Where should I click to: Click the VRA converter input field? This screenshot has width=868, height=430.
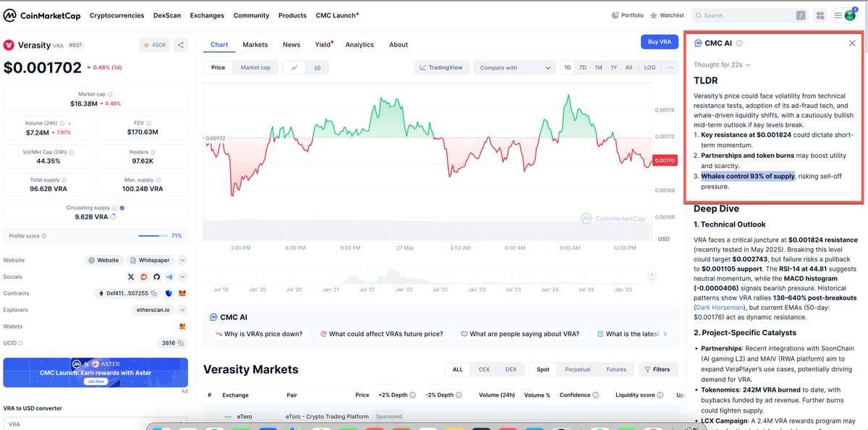click(x=95, y=423)
